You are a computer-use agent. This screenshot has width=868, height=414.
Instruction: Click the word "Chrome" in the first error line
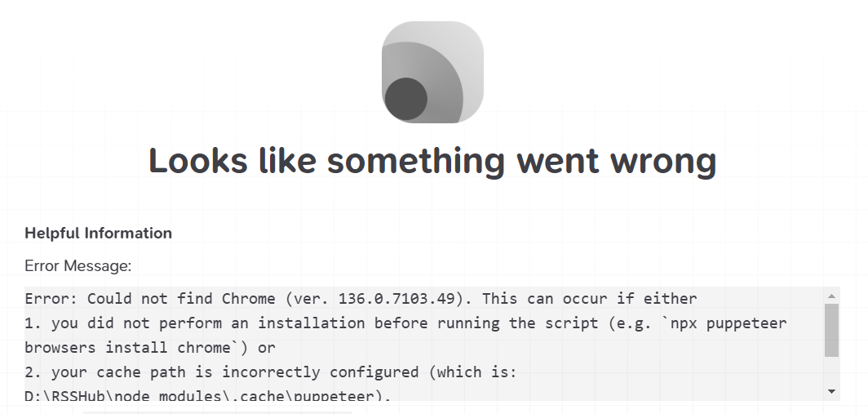(249, 299)
